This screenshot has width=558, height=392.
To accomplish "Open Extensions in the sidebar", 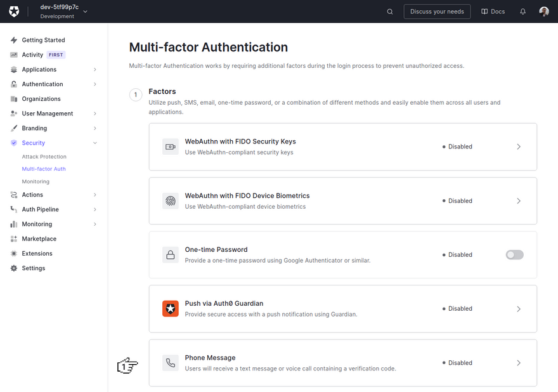I will click(37, 254).
